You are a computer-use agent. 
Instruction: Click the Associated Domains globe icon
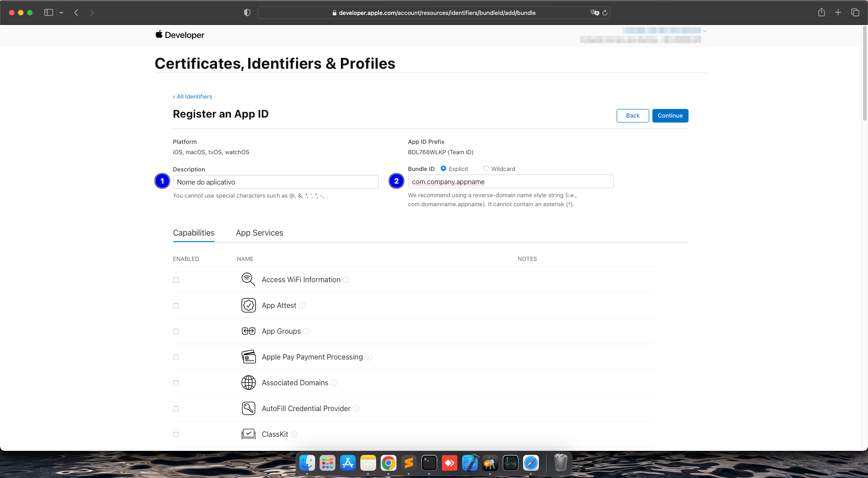(248, 383)
